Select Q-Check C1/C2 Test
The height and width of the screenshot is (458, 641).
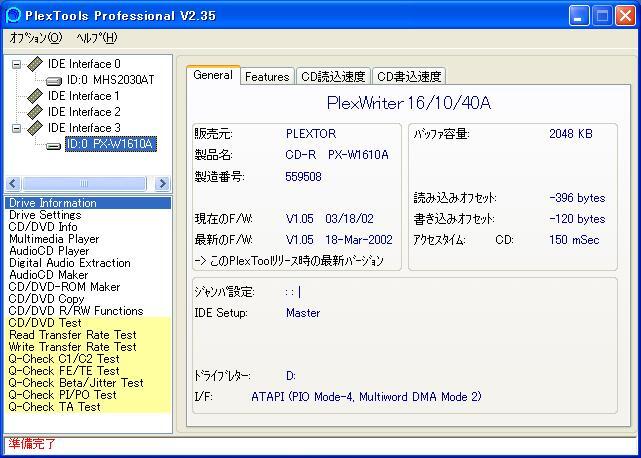pyautogui.click(x=63, y=359)
